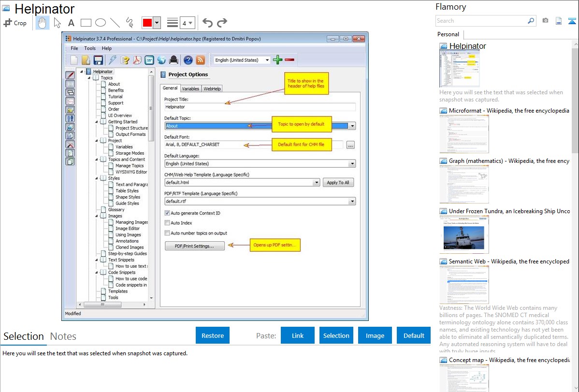Open the Personal tab
579x392 pixels.
click(449, 34)
